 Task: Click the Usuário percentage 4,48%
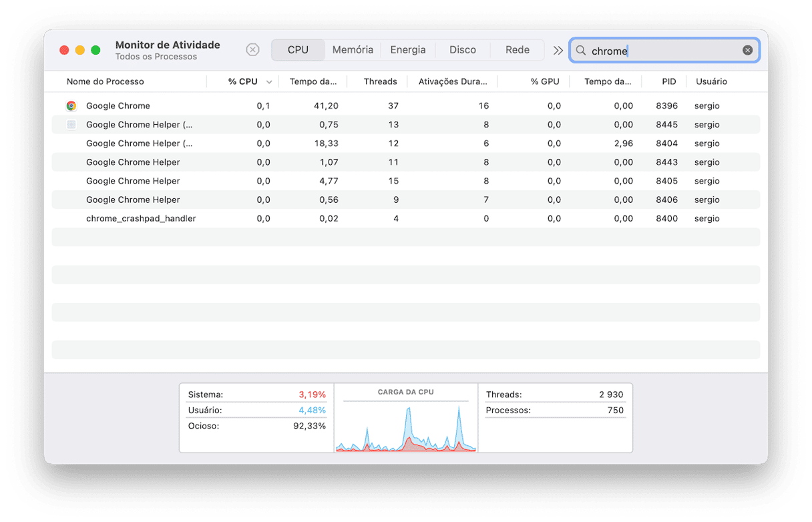[312, 410]
